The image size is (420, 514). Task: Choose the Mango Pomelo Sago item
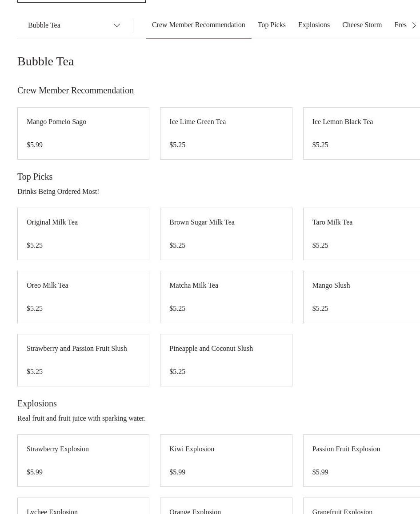(x=83, y=133)
